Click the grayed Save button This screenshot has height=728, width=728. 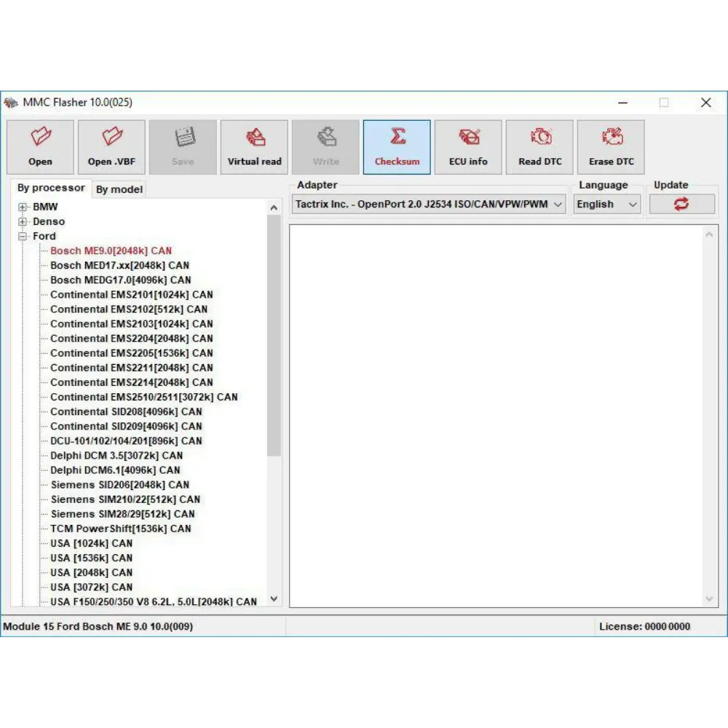(x=183, y=147)
